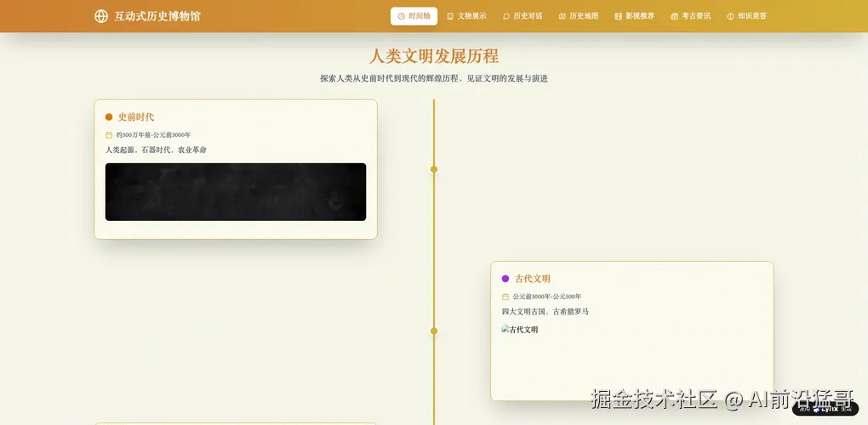Click the map icon beside 历史地图

coord(562,16)
